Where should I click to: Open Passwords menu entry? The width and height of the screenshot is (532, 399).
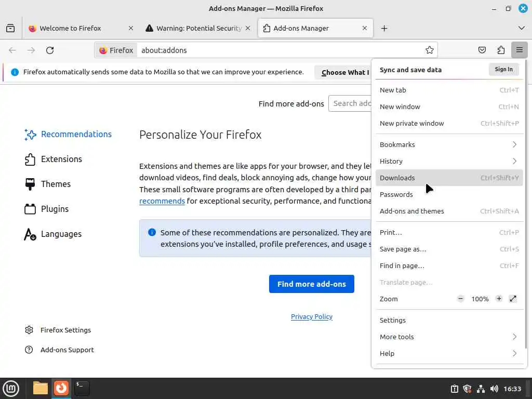(x=449, y=194)
